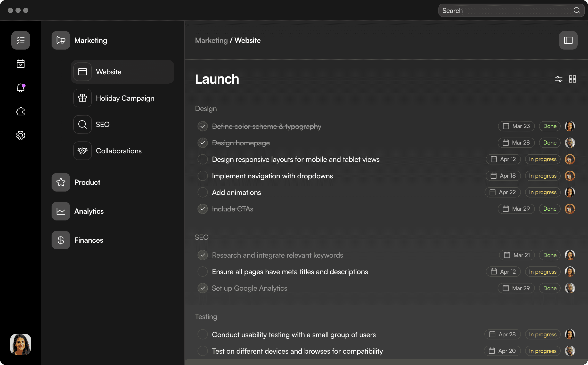Check off the Add animations task

[x=203, y=192]
